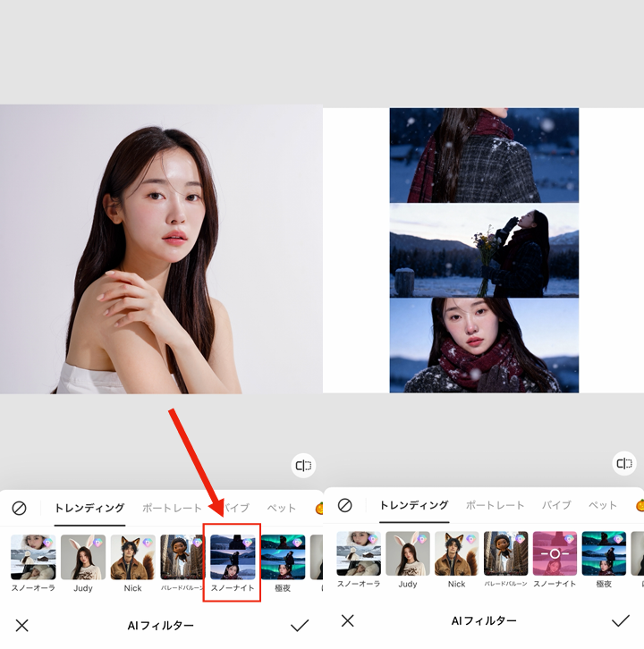Tap the compare icon in the left screen
The width and height of the screenshot is (644, 649).
tap(303, 465)
